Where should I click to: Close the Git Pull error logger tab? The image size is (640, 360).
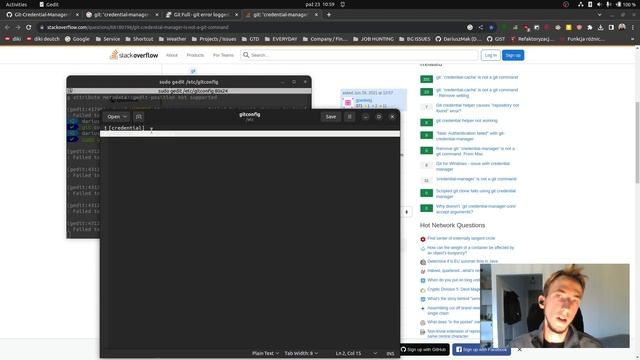pyautogui.click(x=236, y=15)
